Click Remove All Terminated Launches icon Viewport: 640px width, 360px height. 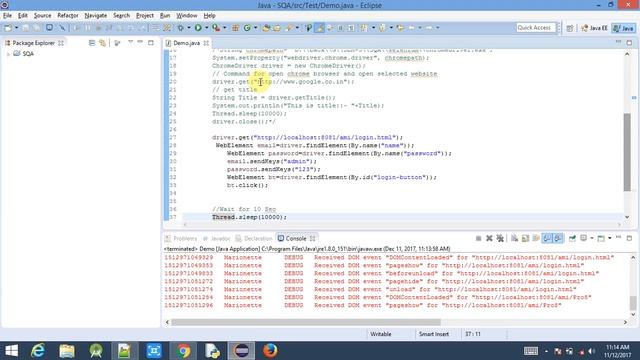pos(500,238)
